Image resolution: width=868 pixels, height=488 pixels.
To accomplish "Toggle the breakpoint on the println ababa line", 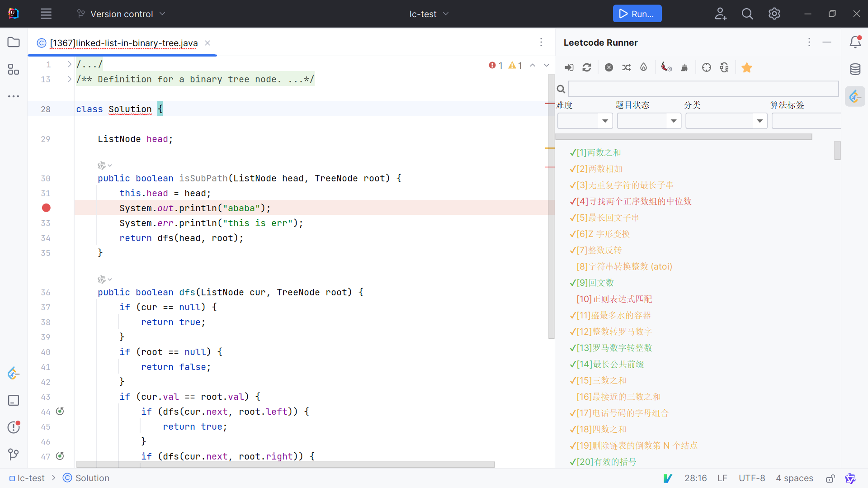I will point(46,208).
